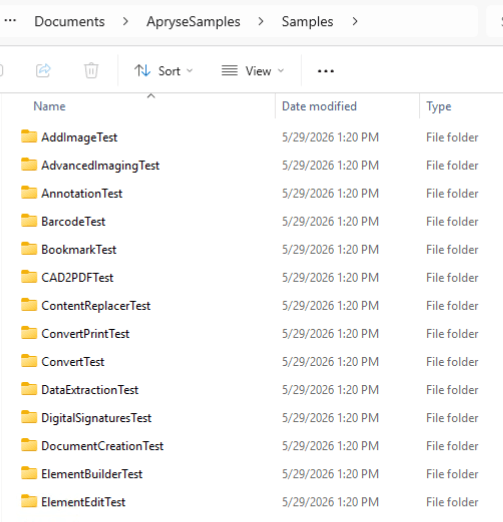Select the ContentReplacerTest folder icon

tap(29, 305)
